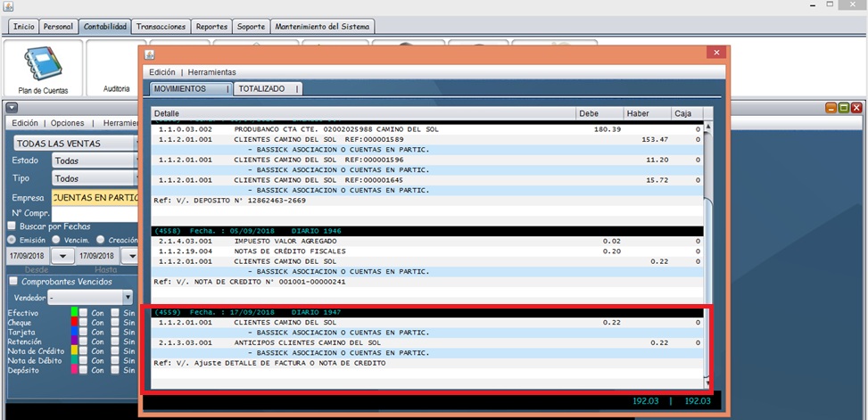Close the movements dialog with the red X
868x420 pixels.
(x=715, y=54)
